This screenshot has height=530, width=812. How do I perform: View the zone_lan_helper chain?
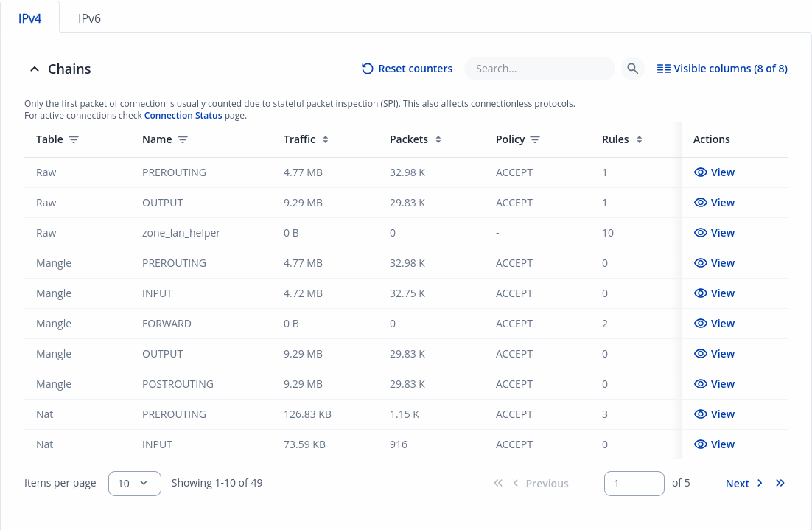[x=715, y=233]
